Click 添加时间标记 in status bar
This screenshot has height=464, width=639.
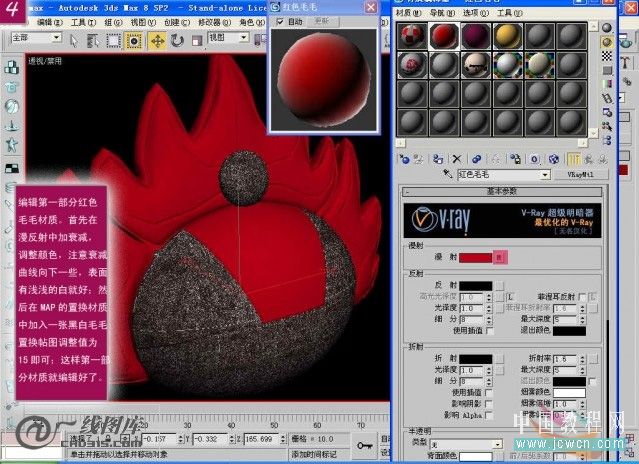point(313,454)
